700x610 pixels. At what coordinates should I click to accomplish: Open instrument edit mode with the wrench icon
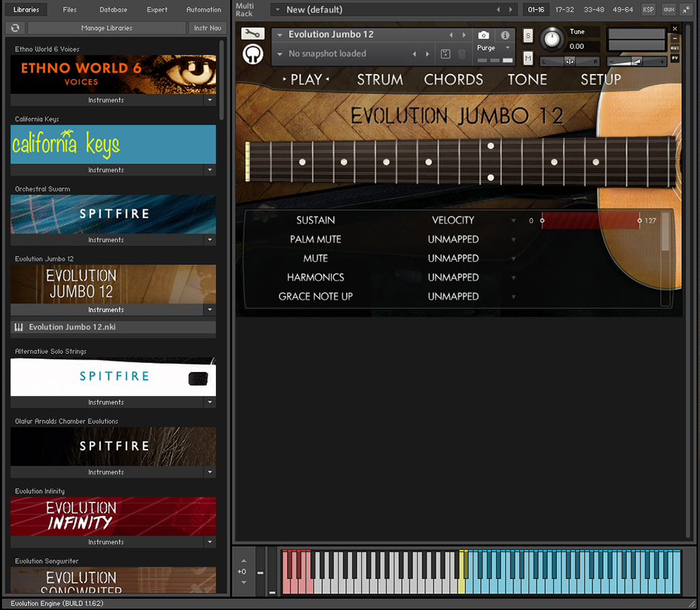coord(253,33)
